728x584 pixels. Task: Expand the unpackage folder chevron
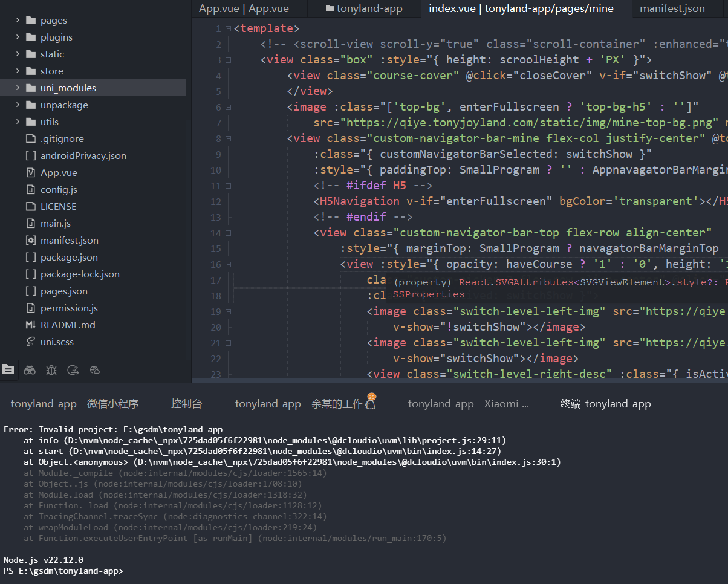[18, 105]
